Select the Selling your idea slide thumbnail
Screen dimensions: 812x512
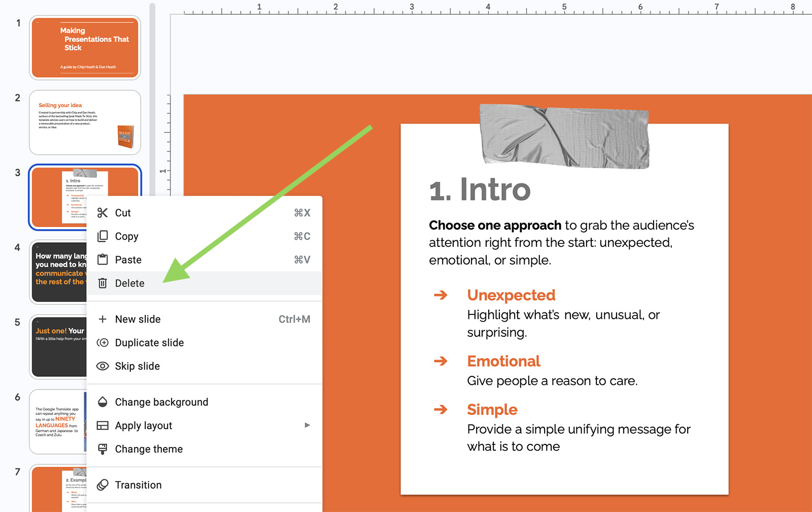(x=85, y=122)
